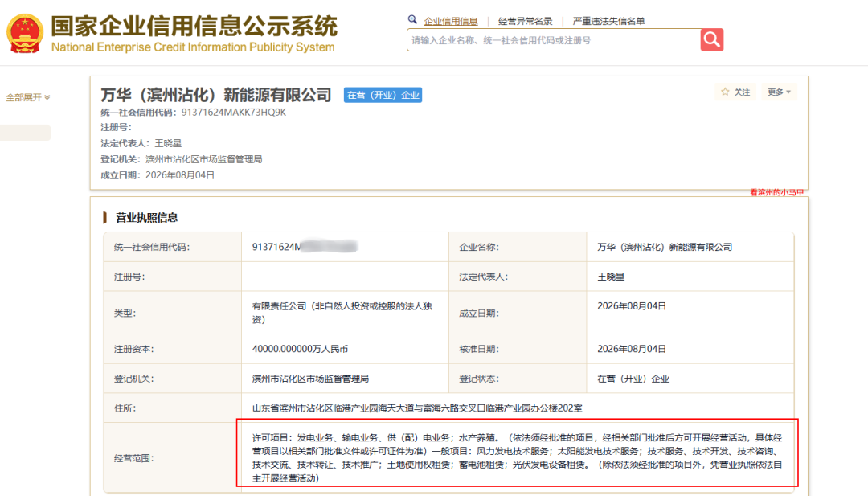
Task: Click the 经营范围 business scope paragraph
Action: [x=517, y=457]
